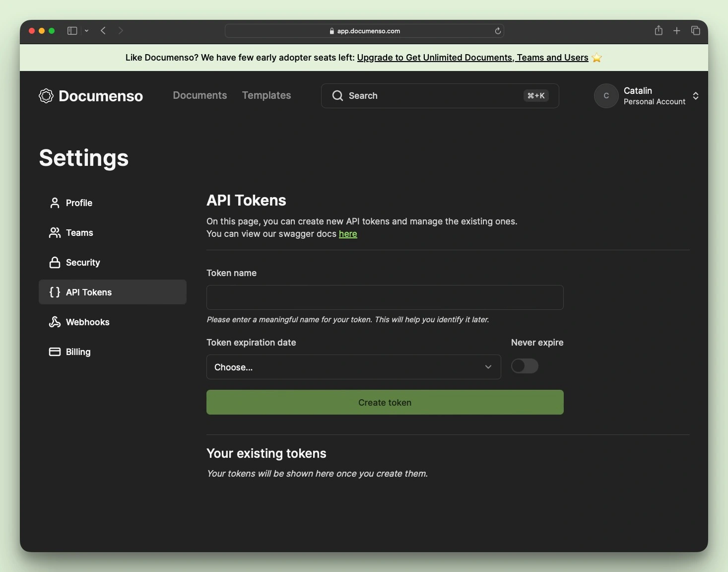Toggle the Never expire switch
The width and height of the screenshot is (728, 572).
(525, 366)
